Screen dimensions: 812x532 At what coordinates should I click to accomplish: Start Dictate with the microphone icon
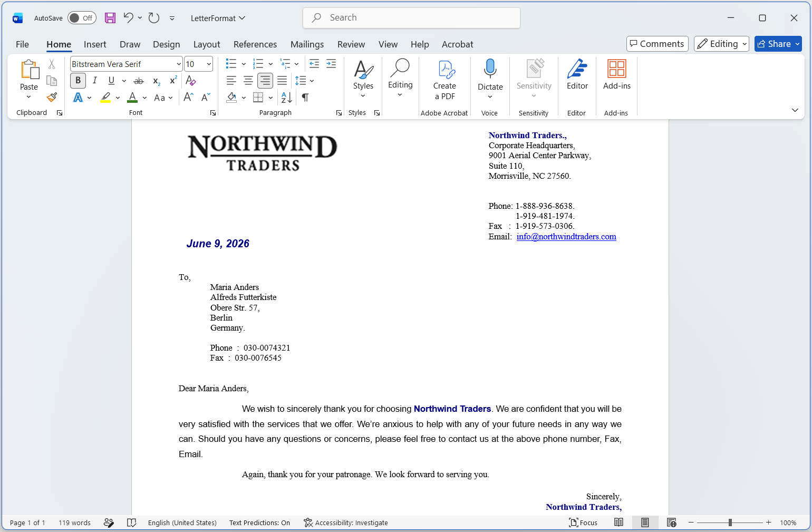coord(490,69)
